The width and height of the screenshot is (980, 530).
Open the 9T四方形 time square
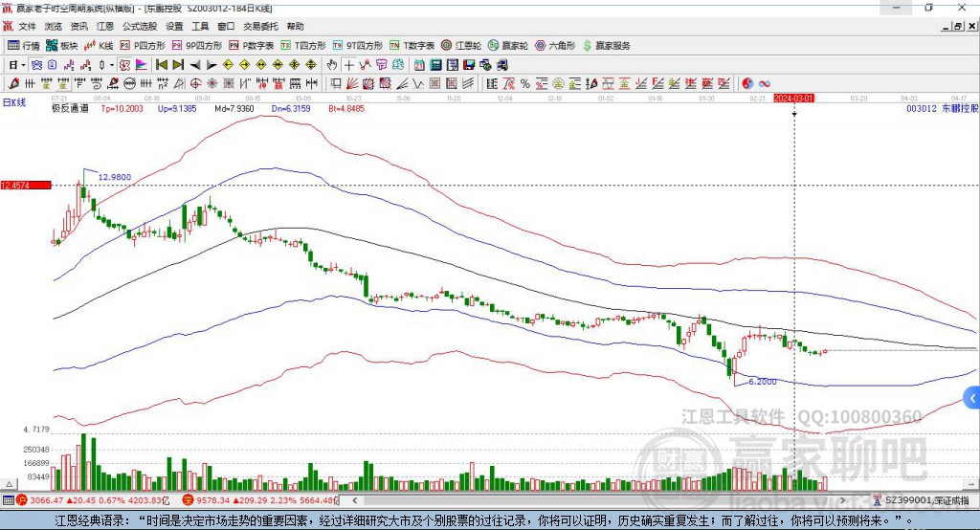point(358,46)
